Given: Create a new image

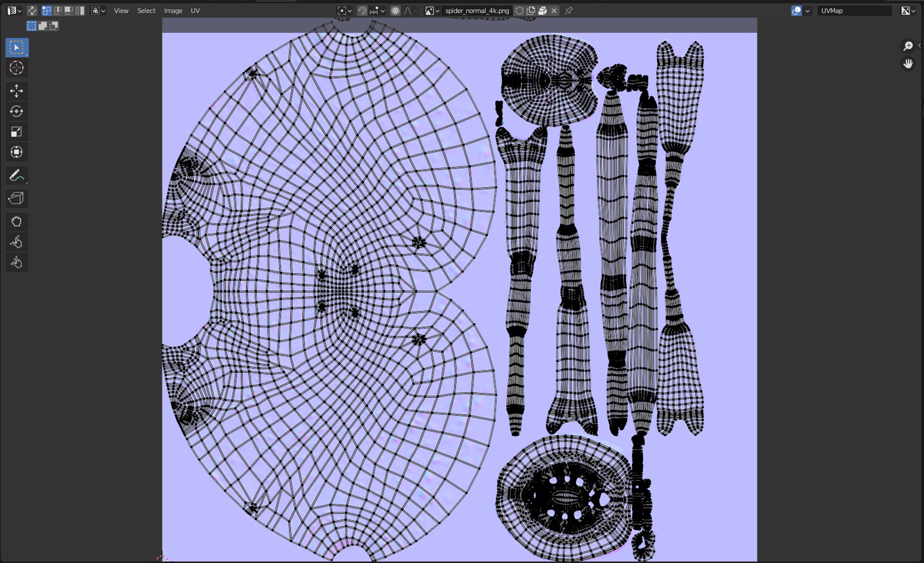Looking at the screenshot, I should [531, 10].
